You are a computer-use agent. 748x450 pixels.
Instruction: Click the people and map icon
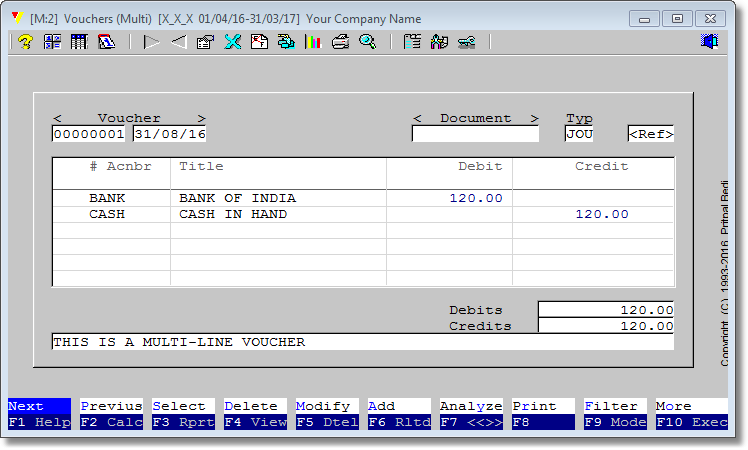[x=439, y=42]
